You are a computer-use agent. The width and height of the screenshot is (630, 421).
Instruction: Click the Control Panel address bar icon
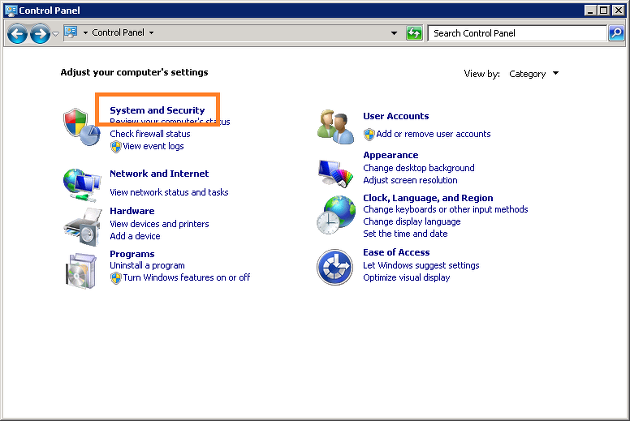point(71,32)
